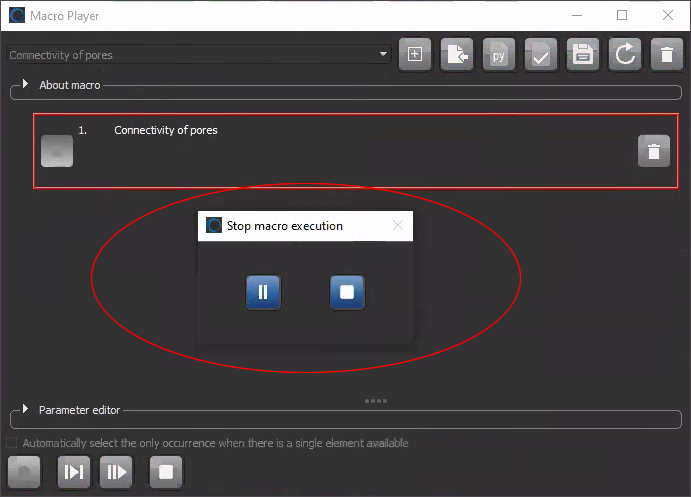Image resolution: width=691 pixels, height=497 pixels.
Task: Stop the macro in the Stop macro execution dialog
Action: coord(347,292)
